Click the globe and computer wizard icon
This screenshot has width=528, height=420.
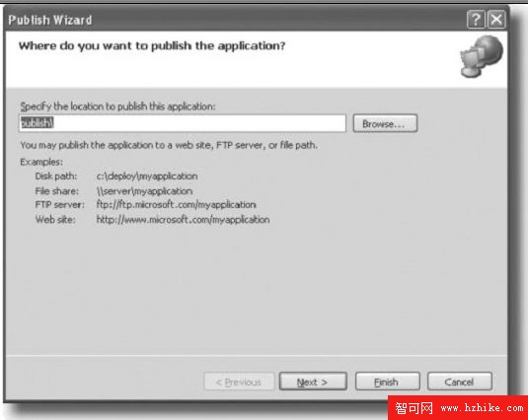point(481,56)
